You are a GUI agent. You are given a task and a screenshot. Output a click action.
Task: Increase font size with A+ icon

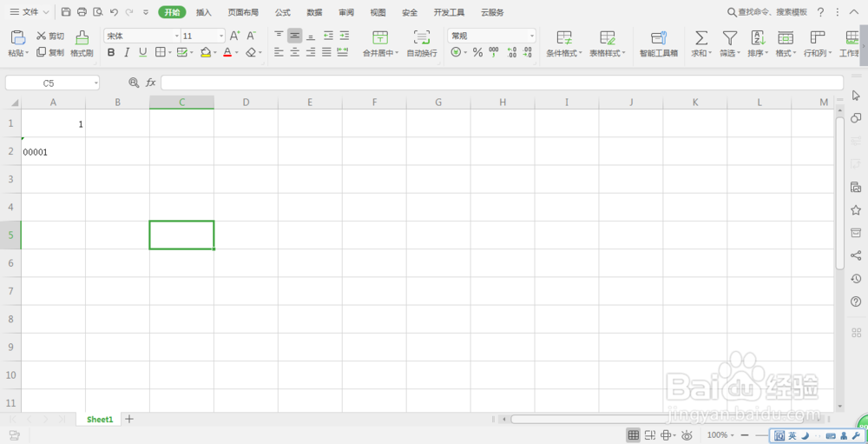[234, 36]
